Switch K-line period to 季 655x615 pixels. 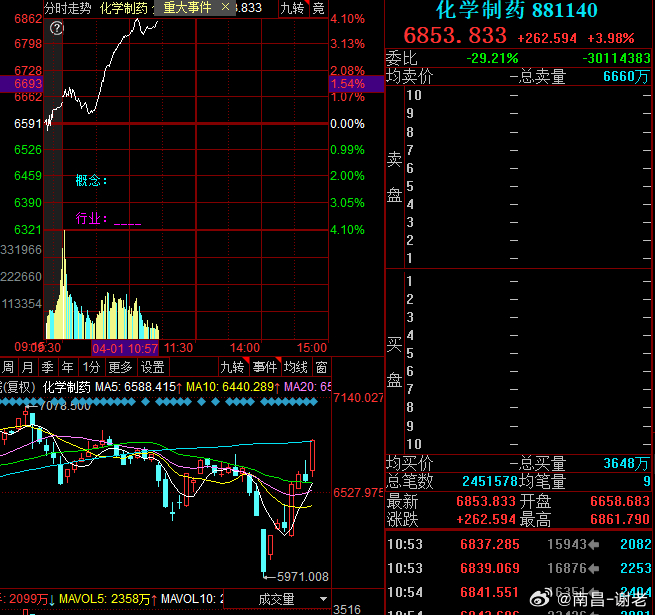pyautogui.click(x=47, y=367)
